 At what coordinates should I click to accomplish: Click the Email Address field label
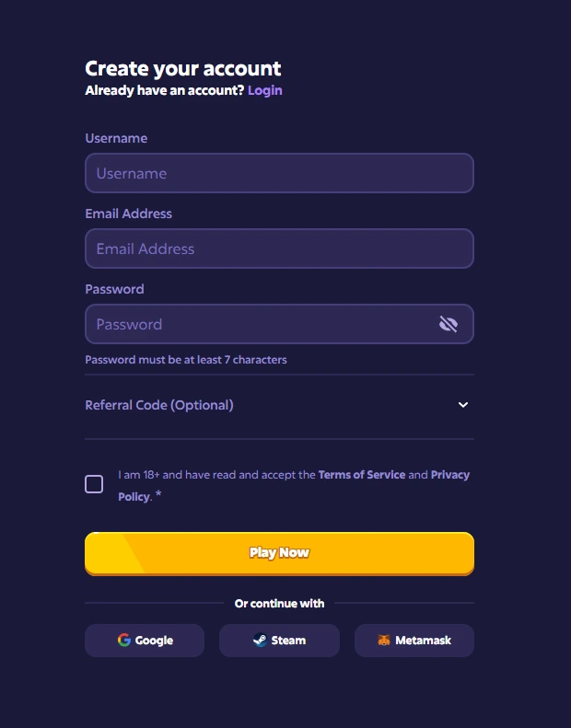[x=128, y=214]
